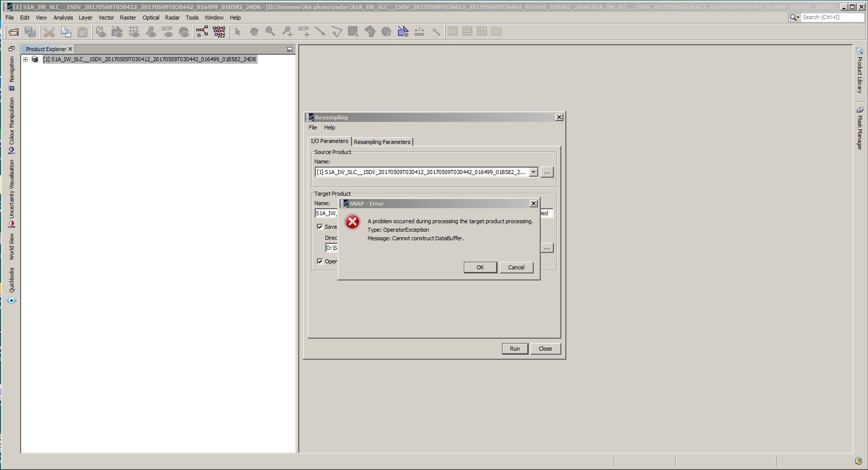The image size is (868, 470).
Task: Switch to the Resampling Parameters tab
Action: [382, 142]
